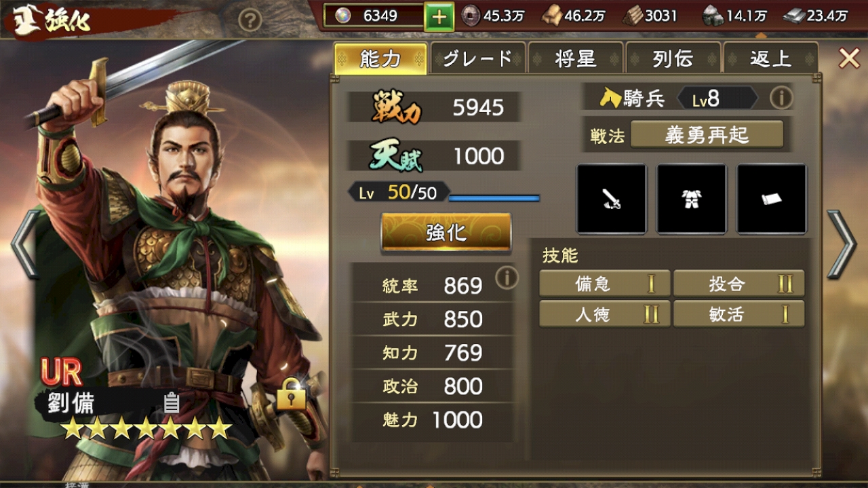Go to previous general with left arrow
The width and height of the screenshot is (868, 488).
coord(26,244)
